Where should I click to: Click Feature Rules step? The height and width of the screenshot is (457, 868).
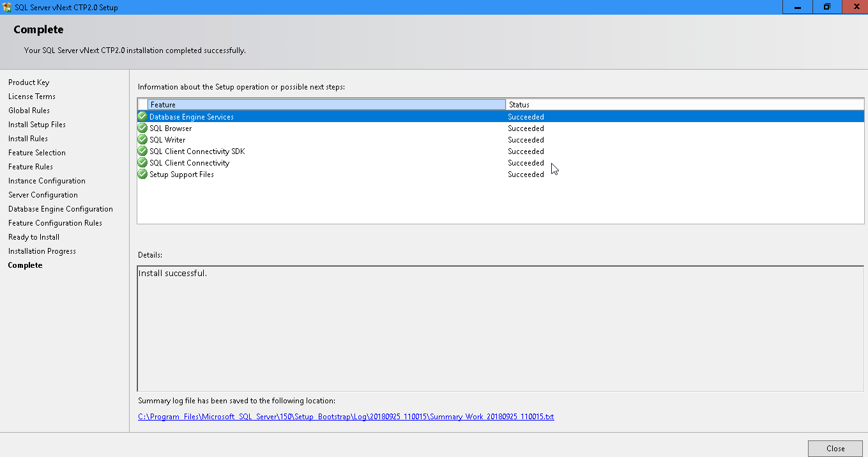(x=31, y=167)
